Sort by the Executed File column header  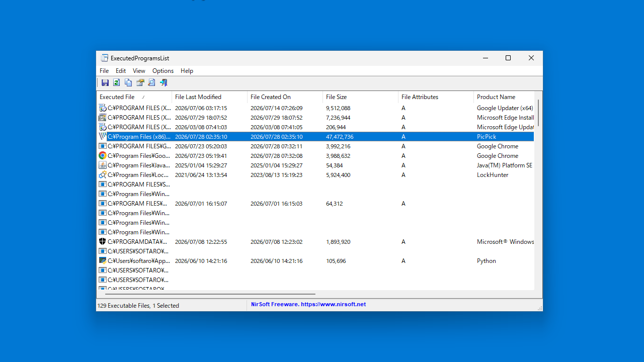(x=134, y=97)
